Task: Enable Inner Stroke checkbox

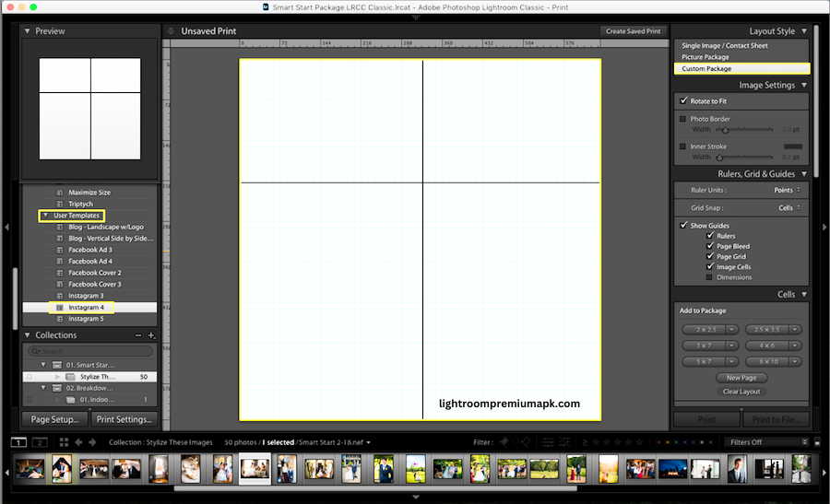Action: coord(682,147)
